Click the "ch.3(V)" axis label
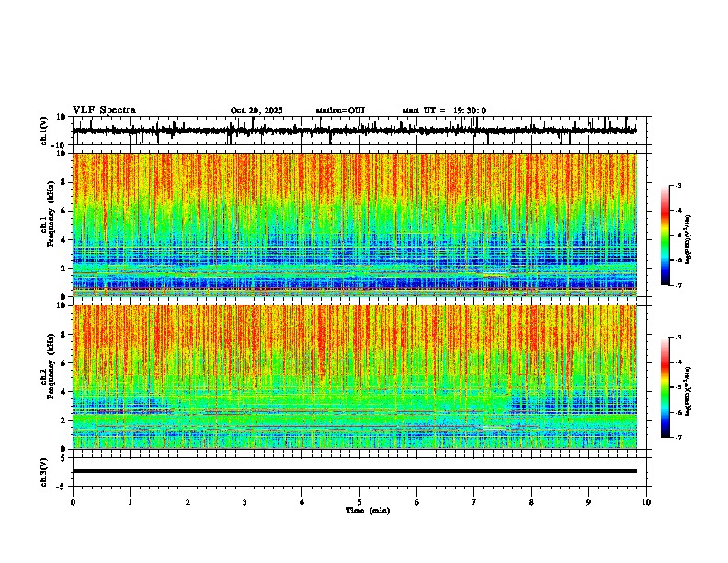 [44, 472]
